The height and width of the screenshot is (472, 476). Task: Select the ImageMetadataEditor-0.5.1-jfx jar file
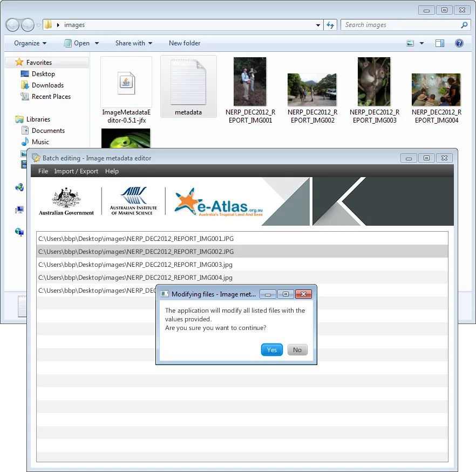(x=126, y=90)
